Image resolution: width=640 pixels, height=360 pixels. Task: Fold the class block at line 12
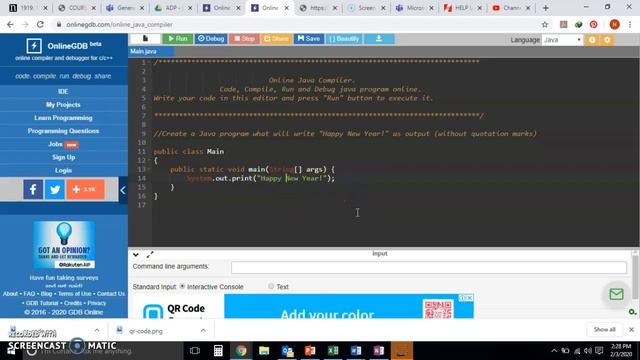coord(149,160)
